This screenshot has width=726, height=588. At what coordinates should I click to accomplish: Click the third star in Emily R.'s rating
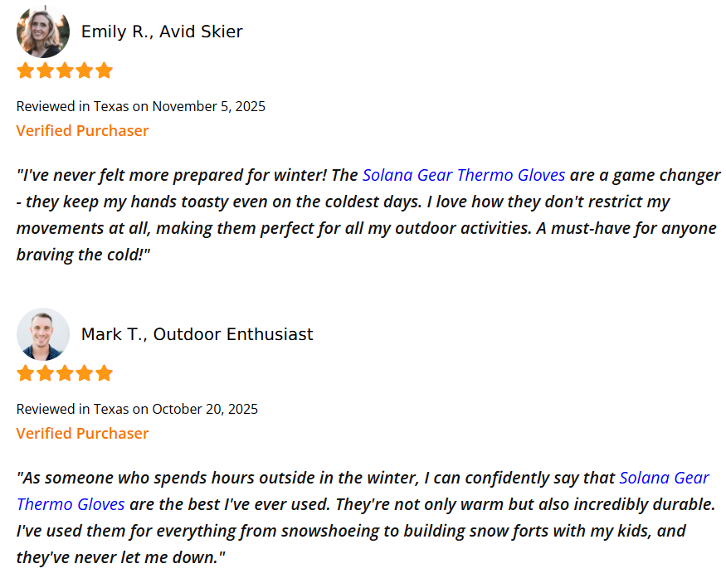pyautogui.click(x=65, y=70)
